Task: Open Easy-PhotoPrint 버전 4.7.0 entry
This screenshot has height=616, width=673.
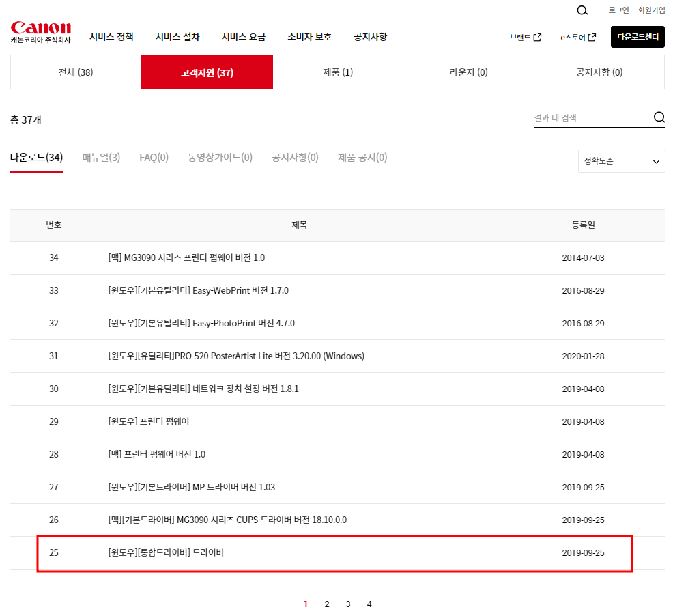Action: (x=201, y=323)
